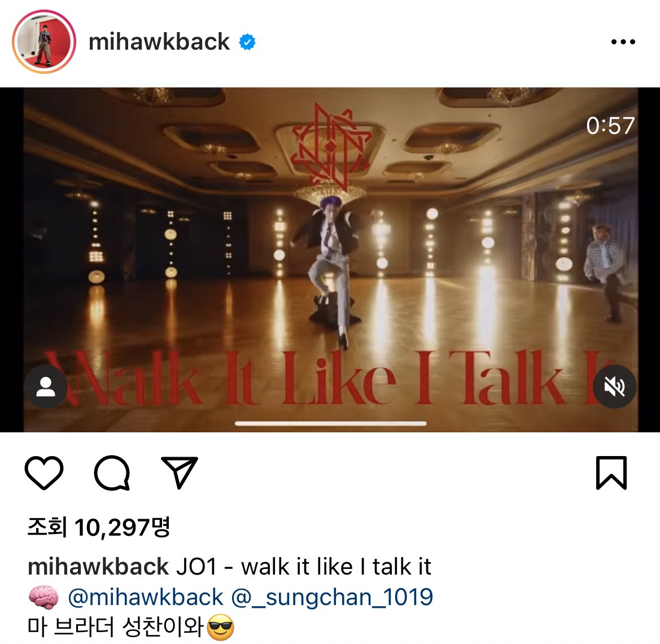Screen dimensions: 660x644
Task: Click the Korean caption text line
Action: (x=130, y=627)
